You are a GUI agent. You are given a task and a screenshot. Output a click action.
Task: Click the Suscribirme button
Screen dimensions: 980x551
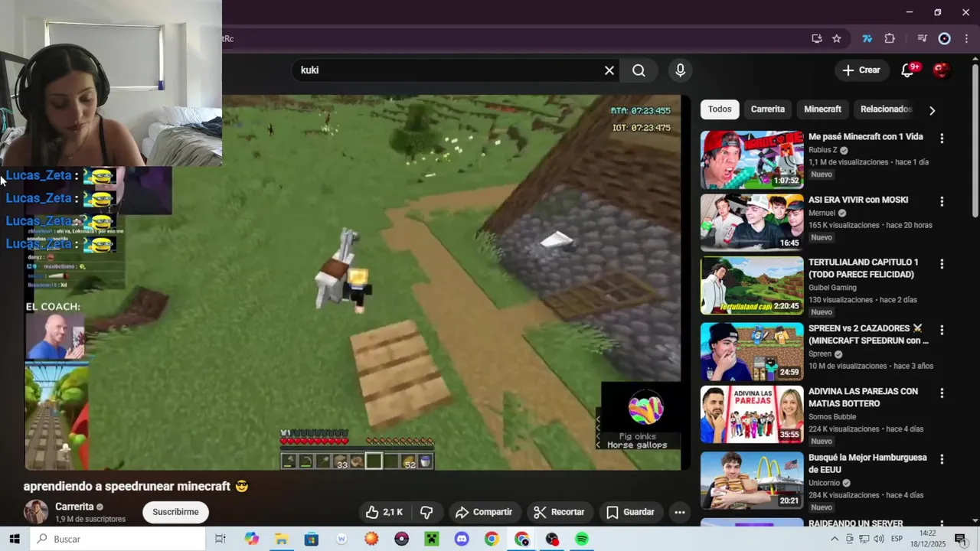175,512
